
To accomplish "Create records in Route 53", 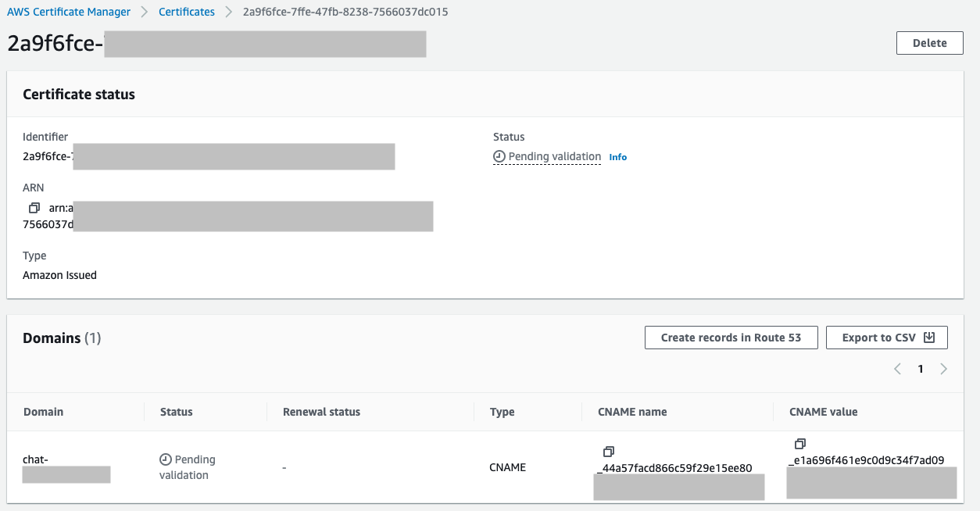I will tap(731, 338).
